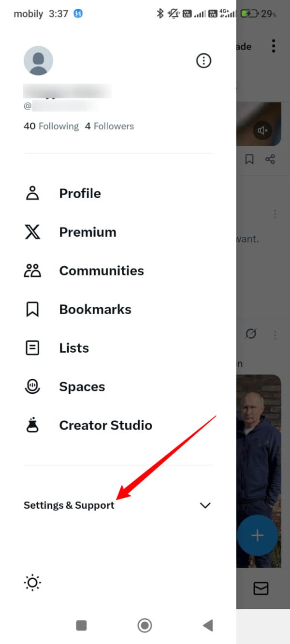The image size is (290, 644).
Task: Tap the Spaces microphone icon
Action: 32,386
